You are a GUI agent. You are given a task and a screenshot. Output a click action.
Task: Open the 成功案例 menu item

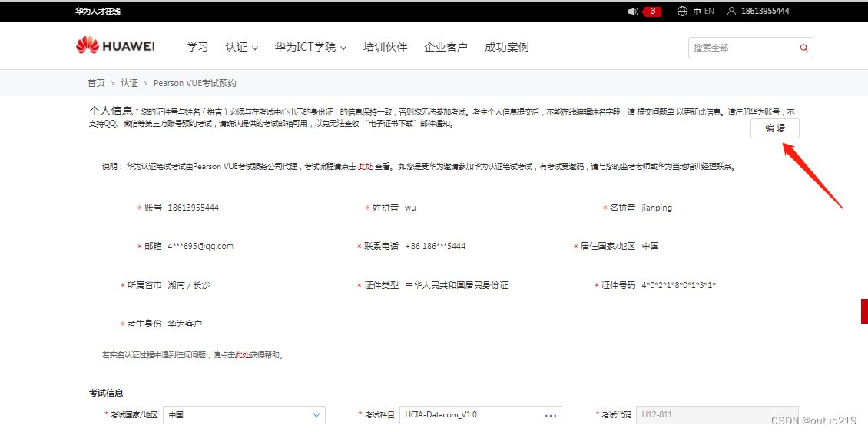pos(506,47)
